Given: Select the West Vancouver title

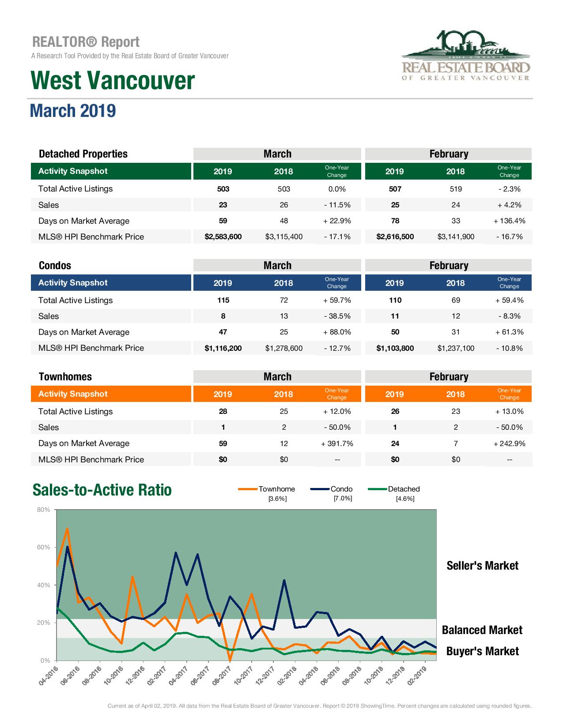Looking at the screenshot, I should 113,81.
